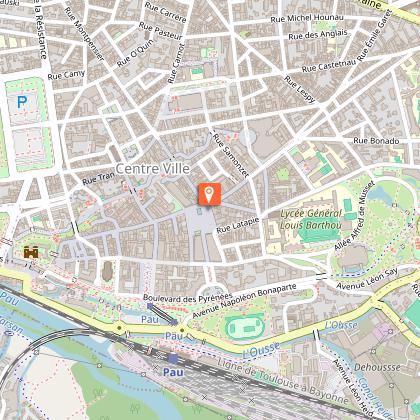Click the Rue Samonzet street label

(231, 155)
